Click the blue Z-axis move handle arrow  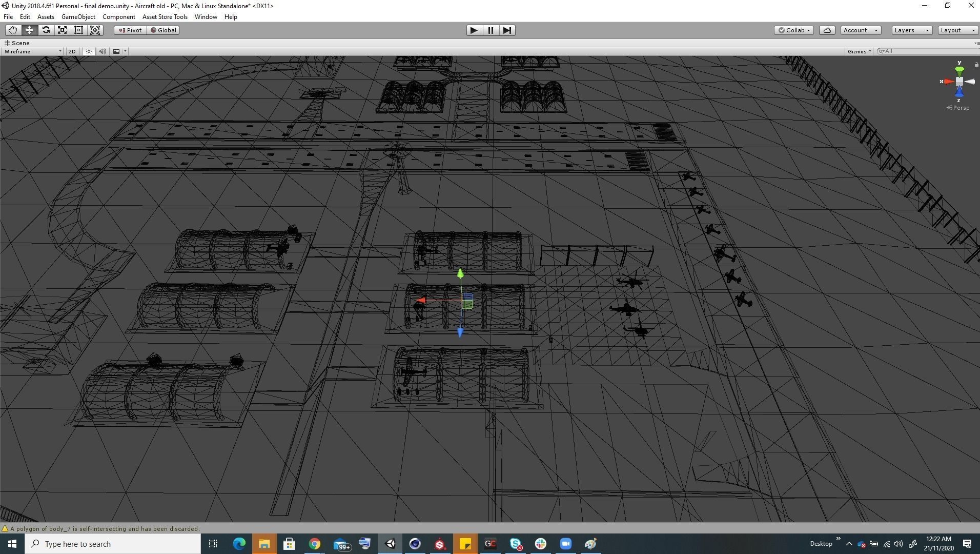coord(460,332)
